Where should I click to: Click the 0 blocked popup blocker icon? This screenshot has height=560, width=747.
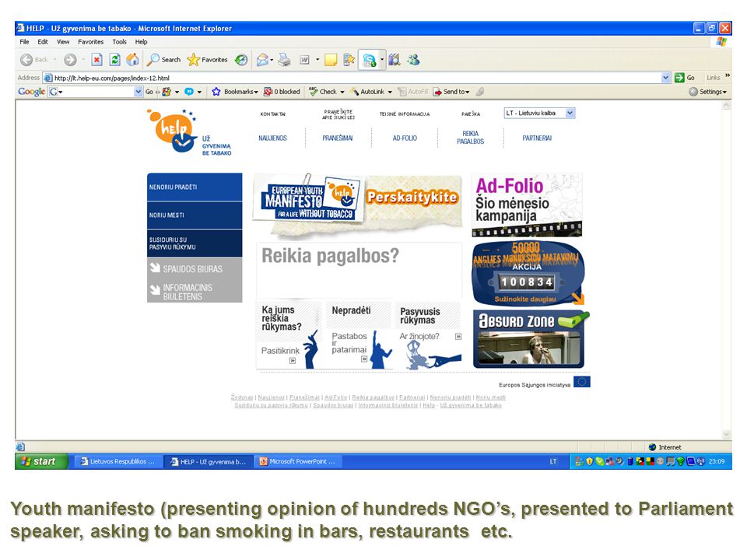coord(268,92)
